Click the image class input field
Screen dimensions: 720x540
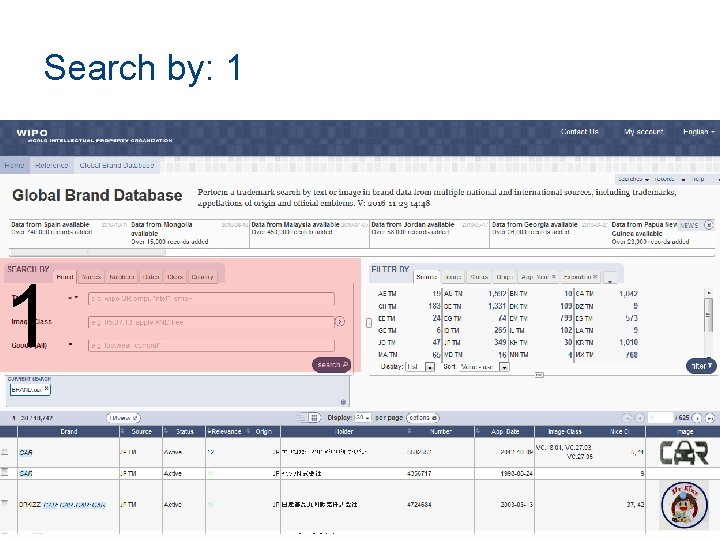(x=211, y=322)
